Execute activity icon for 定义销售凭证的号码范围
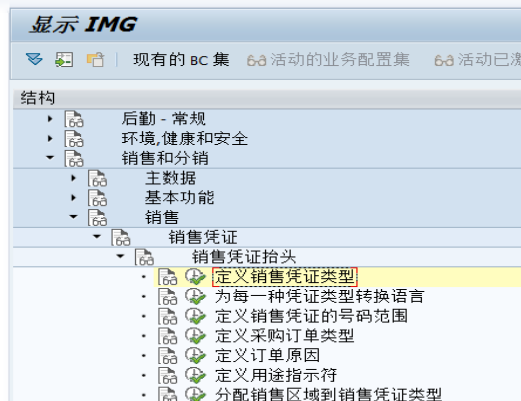The image size is (521, 401). (x=195, y=316)
